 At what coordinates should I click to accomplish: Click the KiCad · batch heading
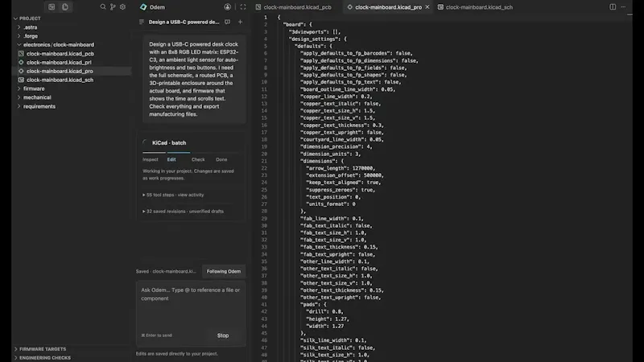[169, 143]
